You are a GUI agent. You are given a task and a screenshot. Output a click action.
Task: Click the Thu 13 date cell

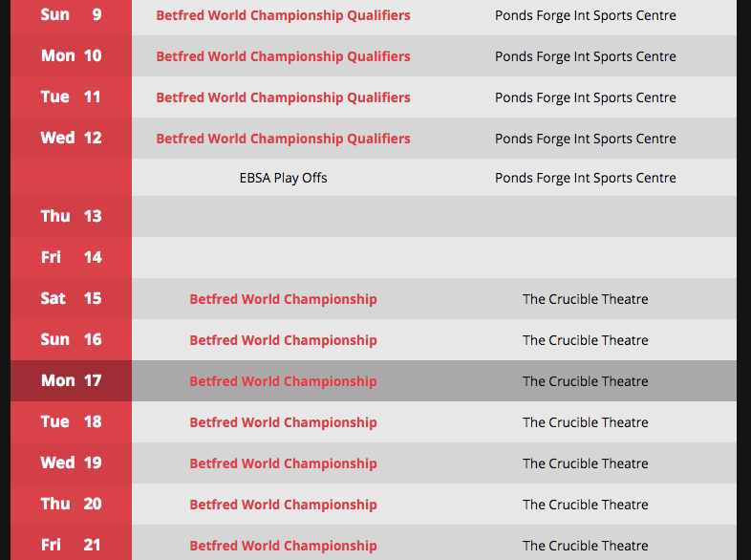click(71, 216)
